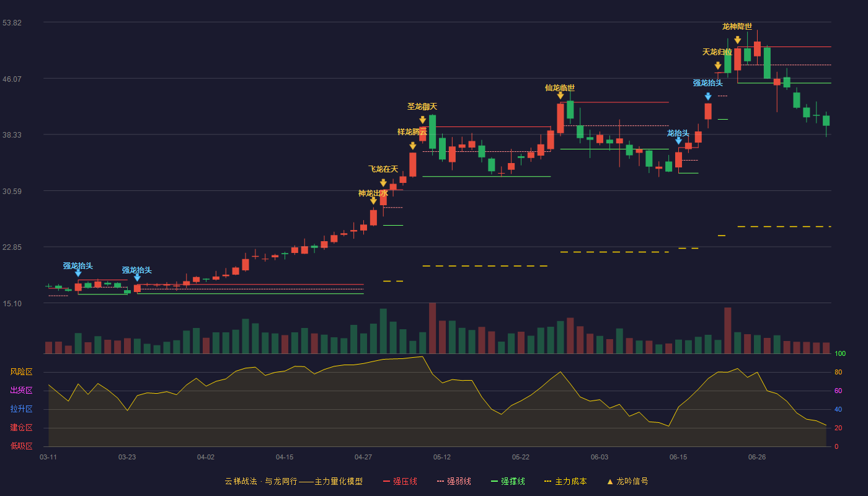This screenshot has width=868, height=496.
Task: Click the blue arrow under 龙抬头
Action: [x=679, y=141]
